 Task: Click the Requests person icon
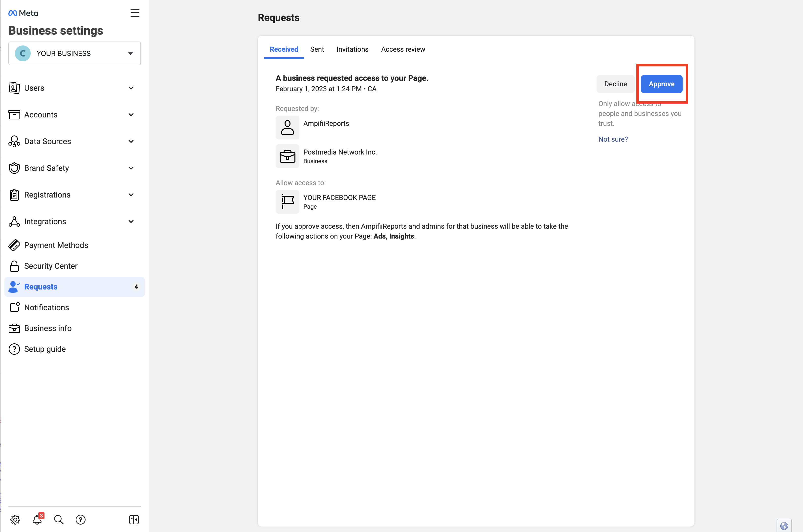click(x=14, y=287)
